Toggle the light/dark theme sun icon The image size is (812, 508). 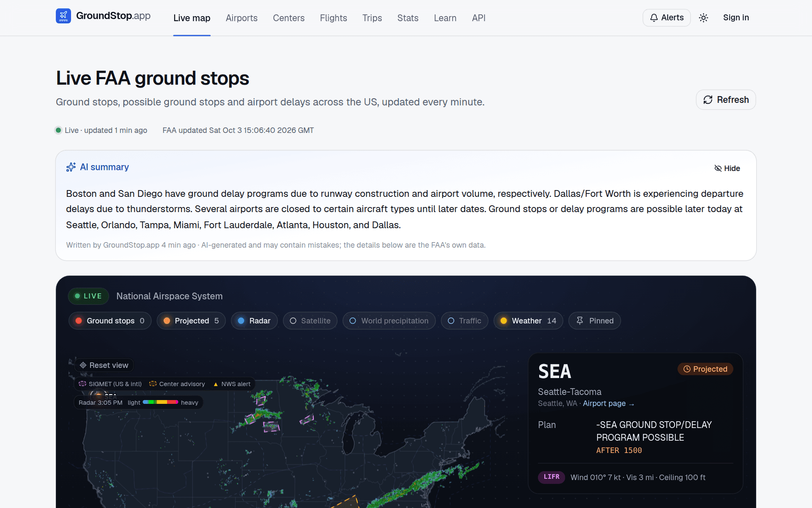coord(703,18)
